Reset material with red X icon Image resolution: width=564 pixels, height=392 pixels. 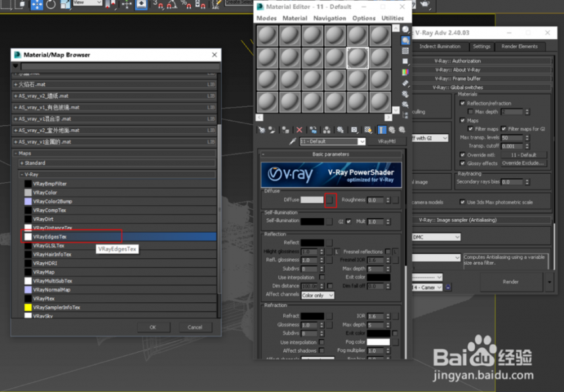click(299, 130)
